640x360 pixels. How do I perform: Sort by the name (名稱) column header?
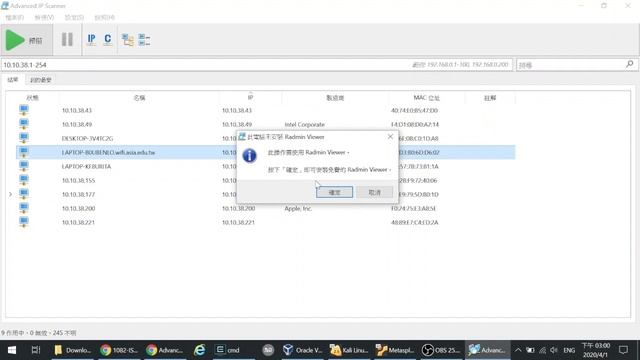(x=139, y=98)
